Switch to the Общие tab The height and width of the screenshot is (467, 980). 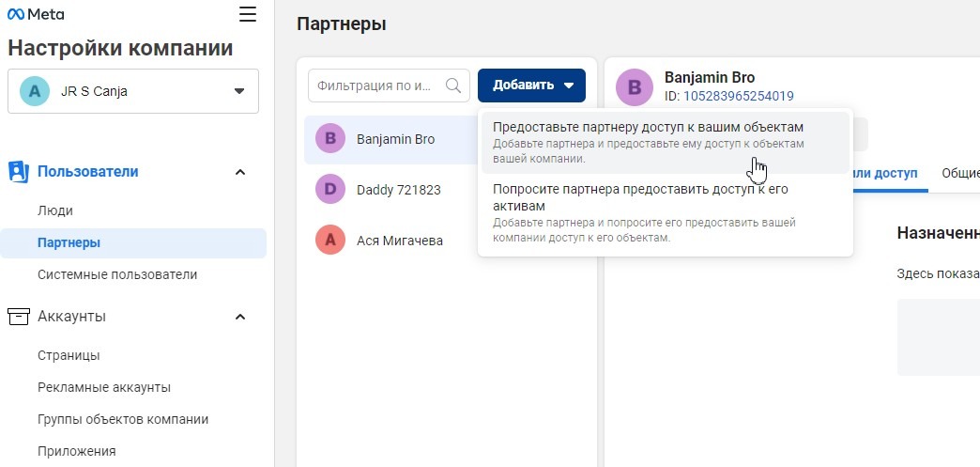point(960,174)
